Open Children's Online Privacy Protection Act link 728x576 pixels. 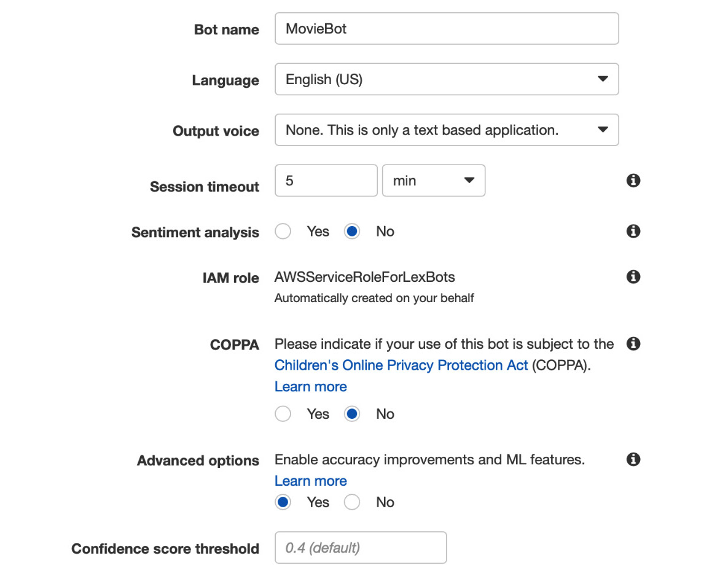click(x=401, y=365)
